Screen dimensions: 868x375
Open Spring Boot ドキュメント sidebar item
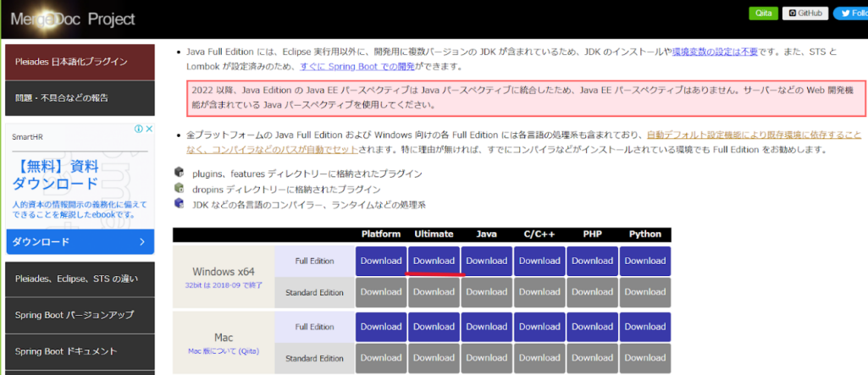click(x=80, y=351)
